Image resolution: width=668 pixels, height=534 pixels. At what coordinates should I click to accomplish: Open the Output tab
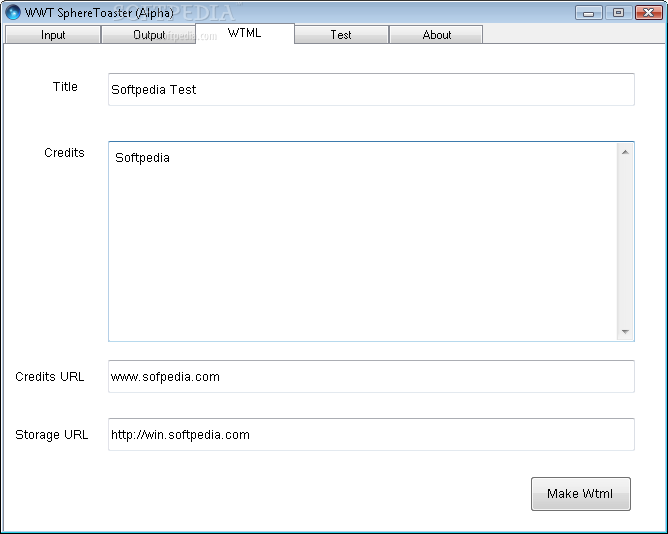(x=149, y=35)
